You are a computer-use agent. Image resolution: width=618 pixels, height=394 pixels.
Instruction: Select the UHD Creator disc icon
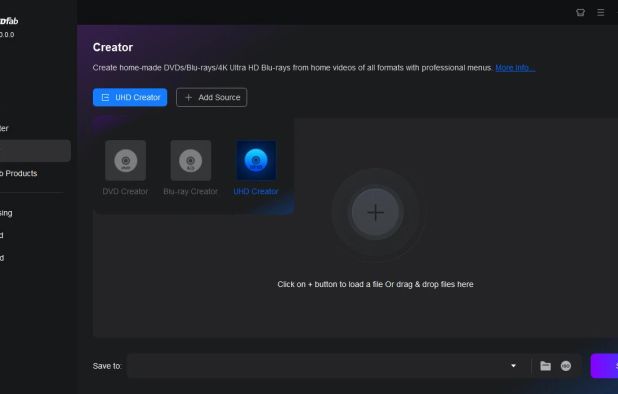[256, 160]
